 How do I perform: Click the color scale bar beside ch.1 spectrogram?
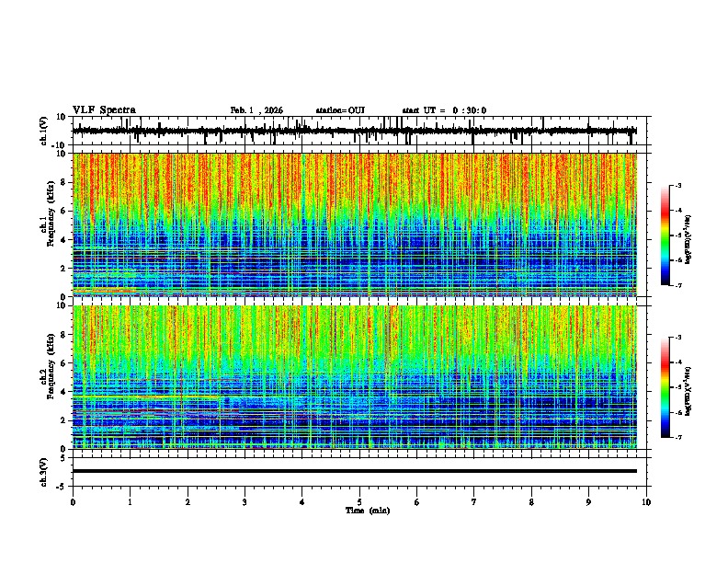[x=665, y=236]
